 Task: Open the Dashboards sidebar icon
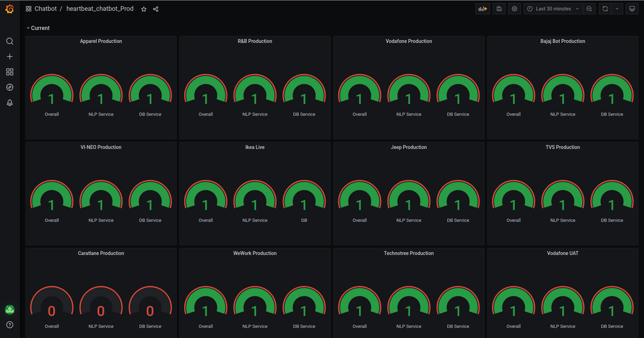tap(10, 72)
